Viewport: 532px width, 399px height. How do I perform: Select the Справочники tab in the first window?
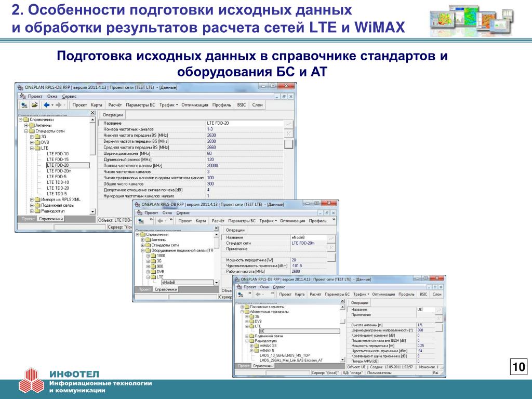pyautogui.click(x=51, y=219)
